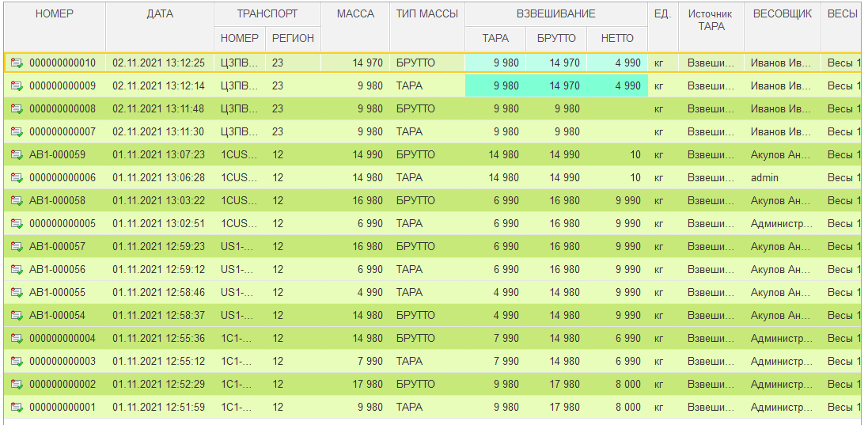Click the МАССА column header
The height and width of the screenshot is (425, 868).
point(355,14)
